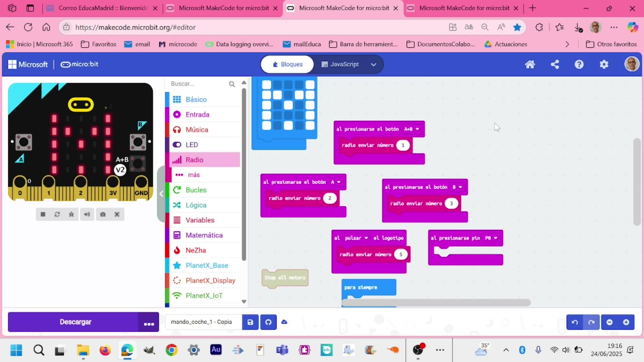Take a simulator screenshot

coord(103,215)
